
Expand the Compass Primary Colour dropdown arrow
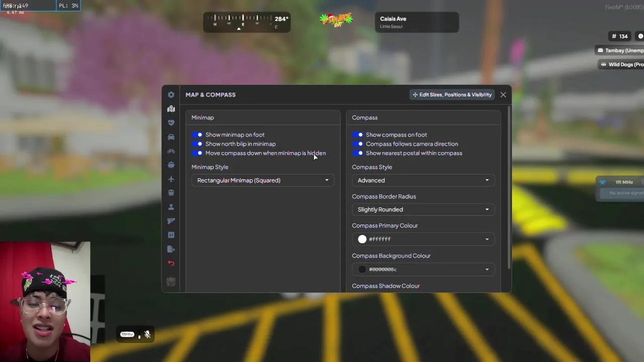point(487,239)
